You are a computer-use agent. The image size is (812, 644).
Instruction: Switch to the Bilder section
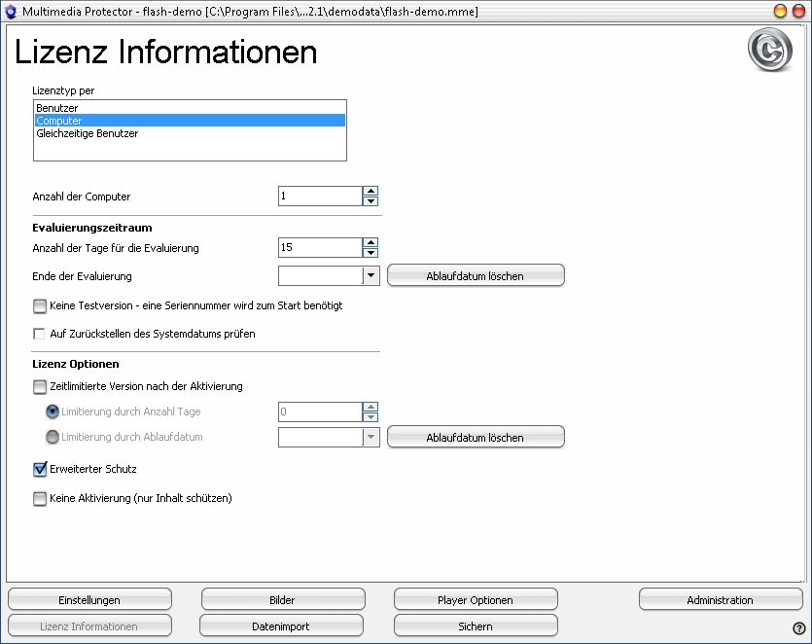[282, 600]
